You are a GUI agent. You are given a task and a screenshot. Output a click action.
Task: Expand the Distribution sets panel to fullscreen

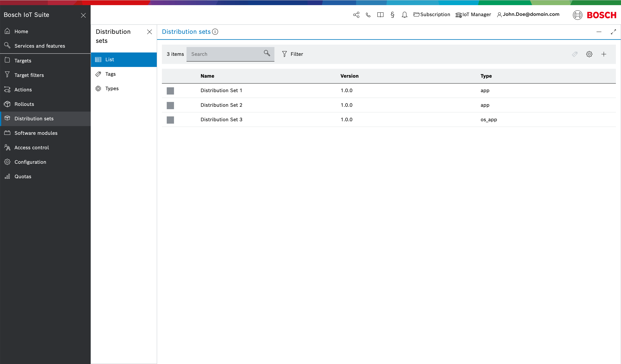(x=613, y=32)
